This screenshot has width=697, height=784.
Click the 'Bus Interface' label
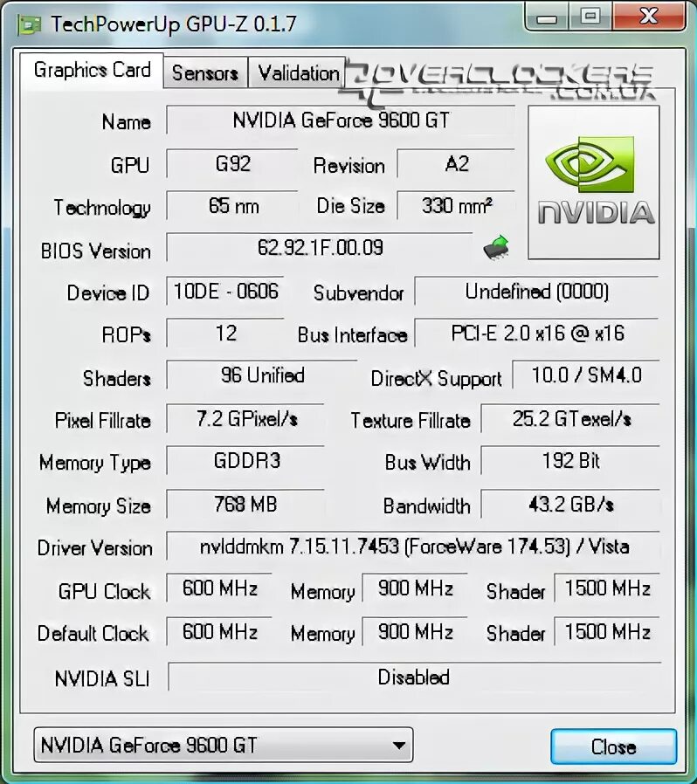[x=352, y=335]
